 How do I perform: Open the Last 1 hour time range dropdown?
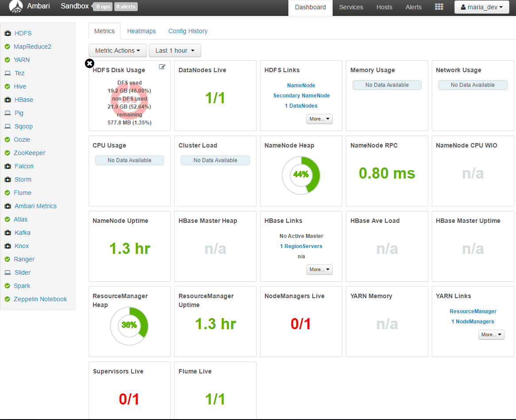[x=175, y=51]
